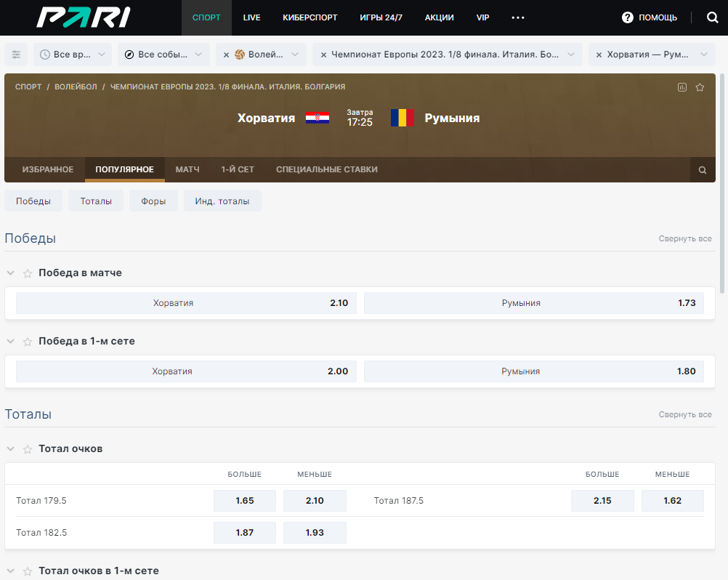Click the search icon in market tabs bar
The image size is (728, 580).
[x=703, y=170]
